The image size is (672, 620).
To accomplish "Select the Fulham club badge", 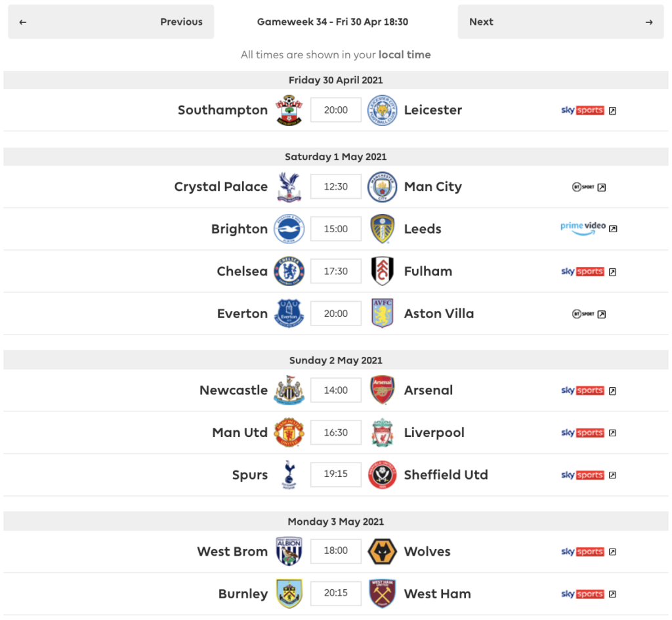I will [x=382, y=271].
